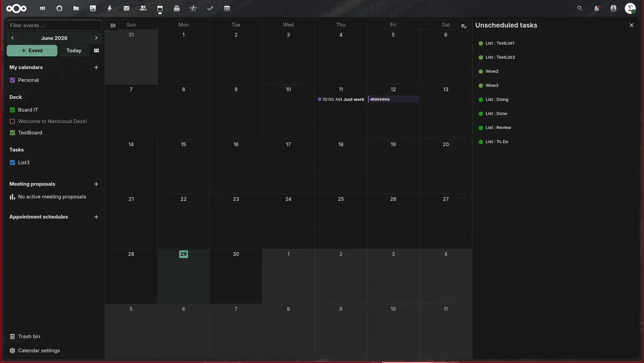Collapse the navigation sidebar toggle
Image resolution: width=644 pixels, height=363 pixels.
point(113,25)
